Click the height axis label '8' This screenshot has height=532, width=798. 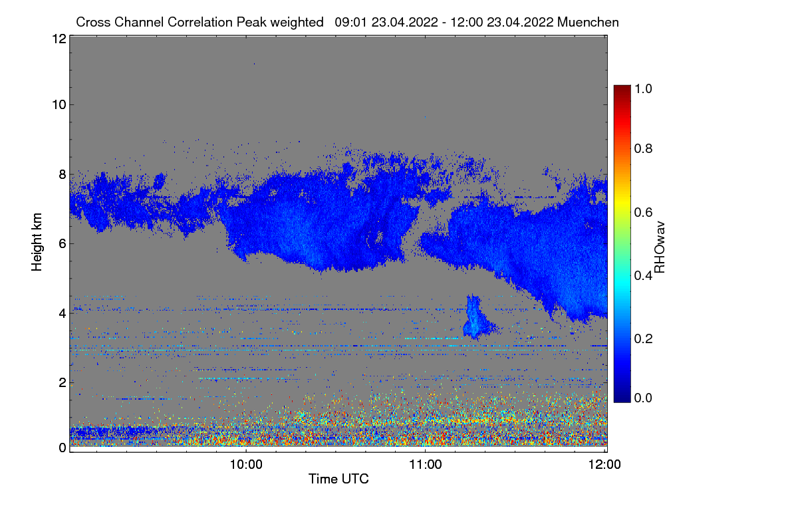[63, 174]
